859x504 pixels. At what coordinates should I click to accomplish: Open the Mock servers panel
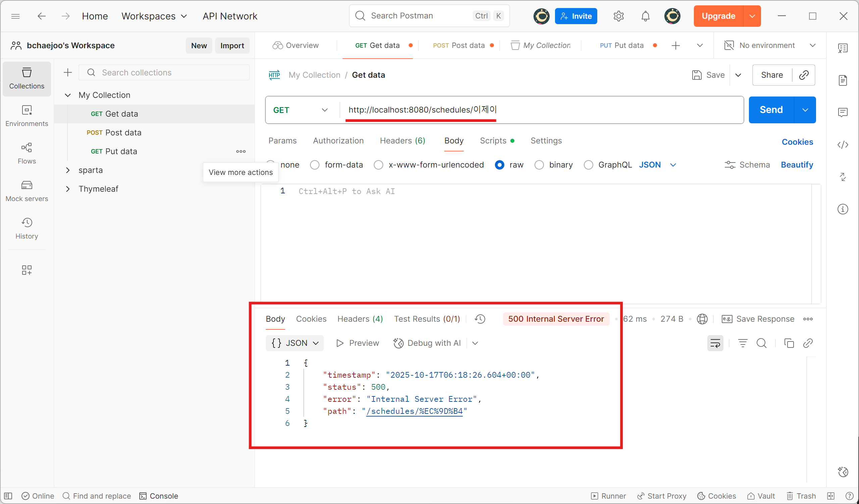pyautogui.click(x=27, y=191)
